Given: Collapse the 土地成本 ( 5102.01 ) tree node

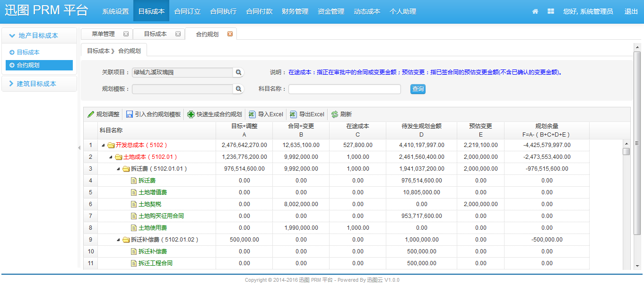Looking at the screenshot, I should [111, 157].
